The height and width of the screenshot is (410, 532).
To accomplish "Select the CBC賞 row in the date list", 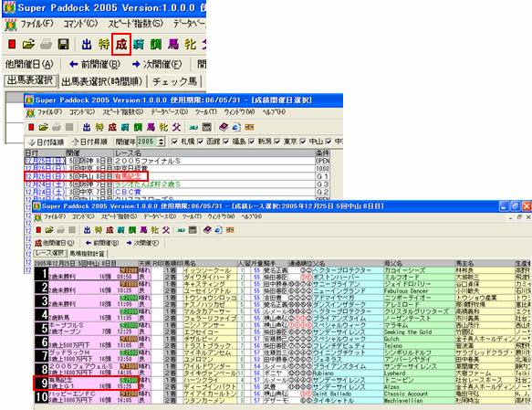I will pyautogui.click(x=176, y=192).
